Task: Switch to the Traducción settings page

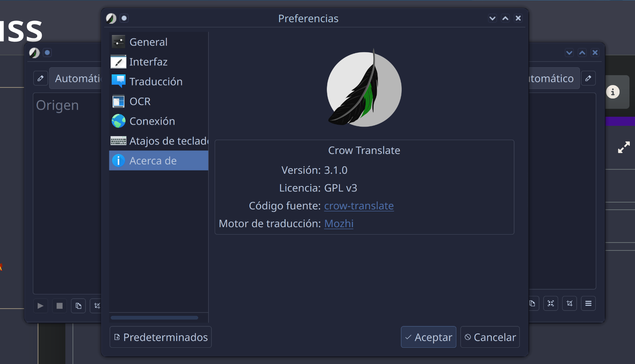Action: pyautogui.click(x=156, y=82)
